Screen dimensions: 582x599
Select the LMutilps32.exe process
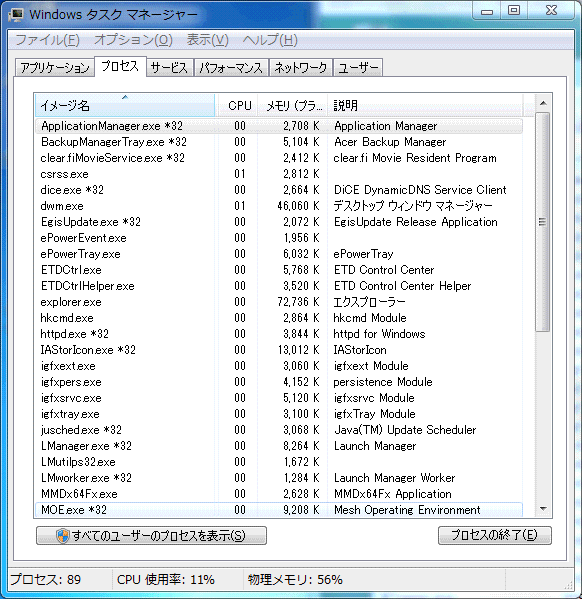[279, 462]
